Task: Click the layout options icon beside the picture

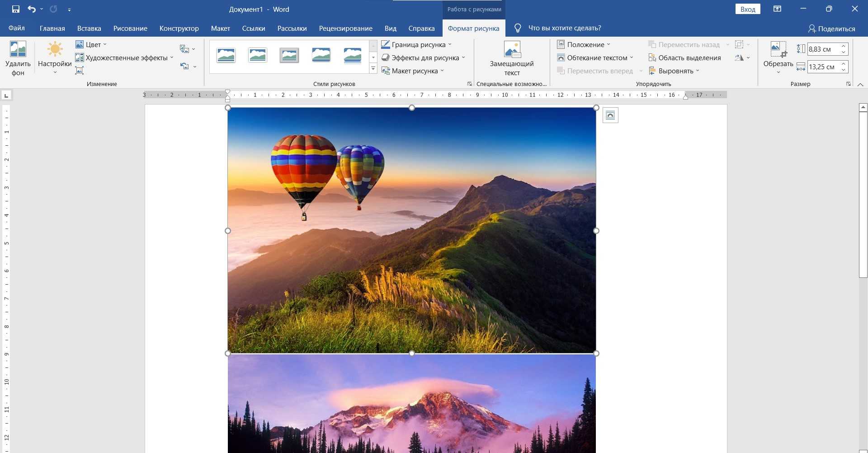Action: coord(610,115)
